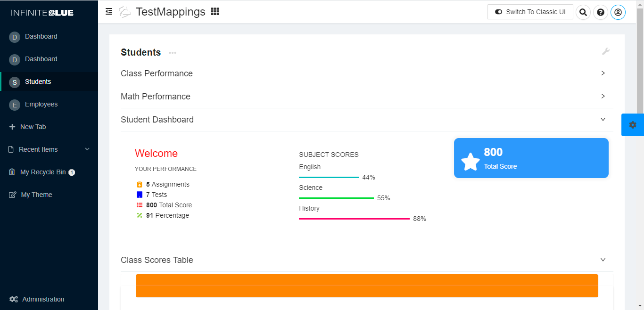The height and width of the screenshot is (310, 644).
Task: Expand the Math Performance section
Action: [x=367, y=97]
